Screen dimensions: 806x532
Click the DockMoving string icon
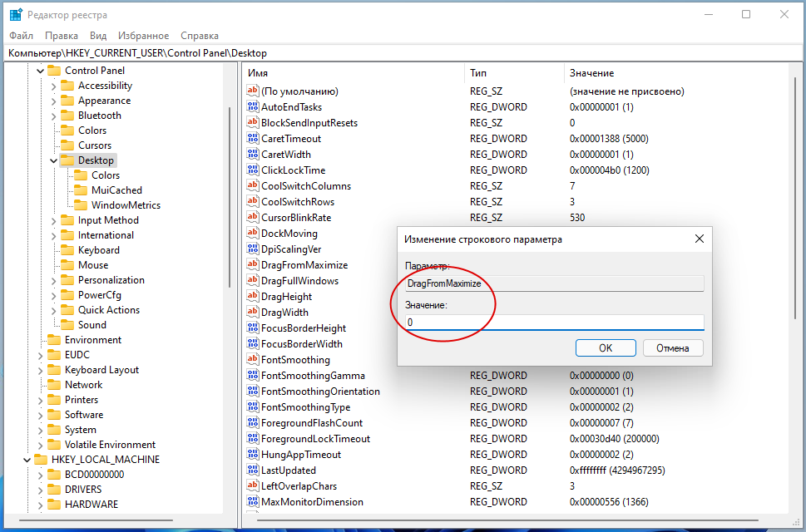[252, 233]
